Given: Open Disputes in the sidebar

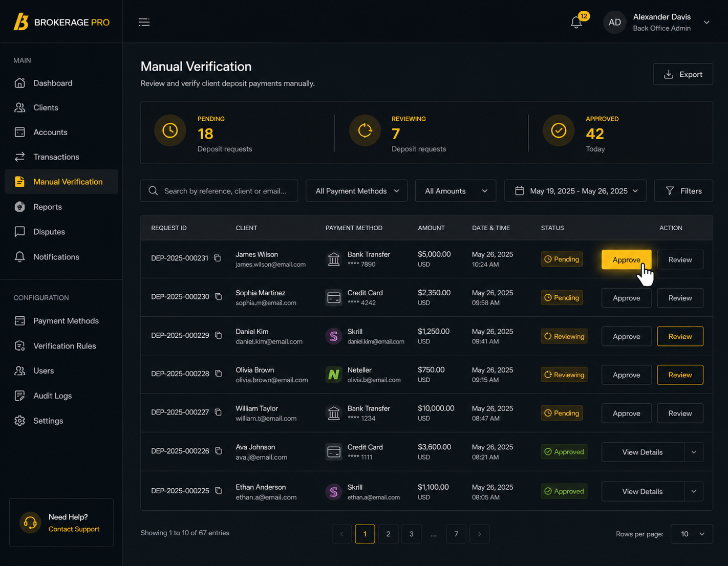Looking at the screenshot, I should coord(61,232).
